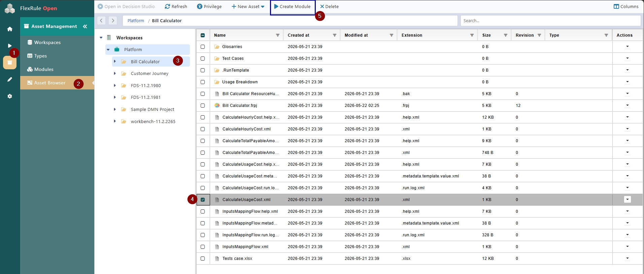
Task: Open filter for the Type column
Action: 606,35
